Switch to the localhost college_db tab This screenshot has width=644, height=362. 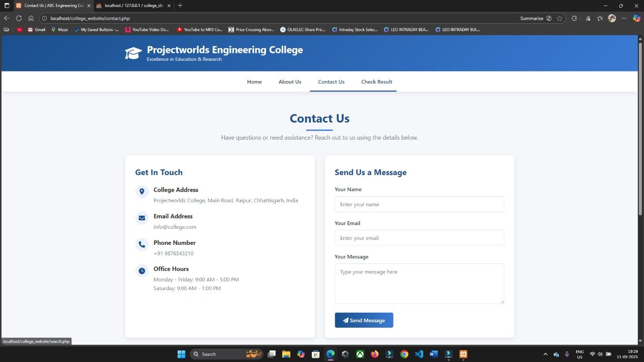point(133,6)
